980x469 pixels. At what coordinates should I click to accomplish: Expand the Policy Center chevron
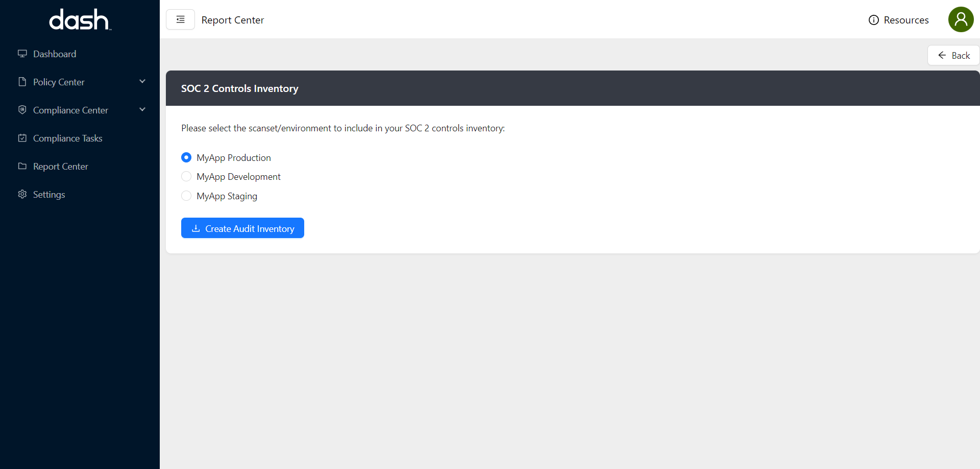pos(142,81)
